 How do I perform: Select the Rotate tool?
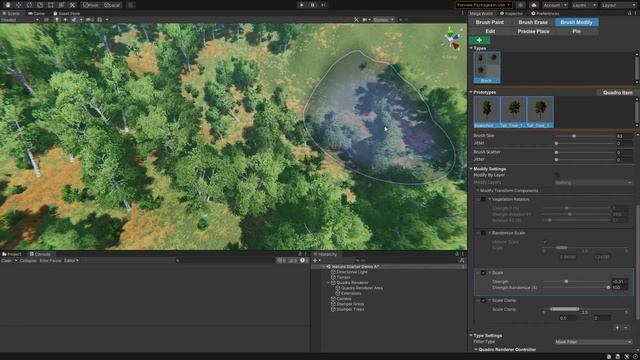[x=29, y=5]
